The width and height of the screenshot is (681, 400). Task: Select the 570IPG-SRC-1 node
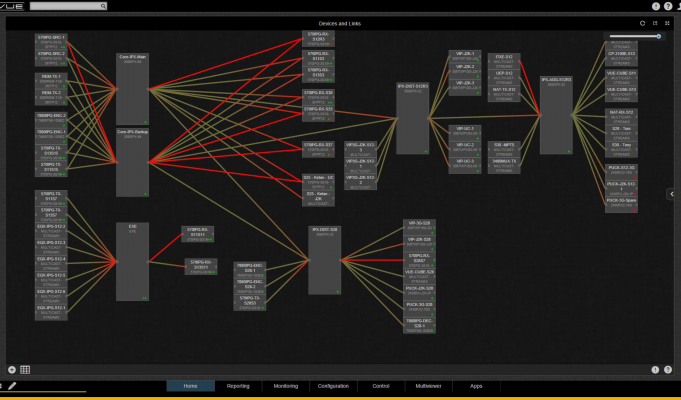click(x=51, y=42)
